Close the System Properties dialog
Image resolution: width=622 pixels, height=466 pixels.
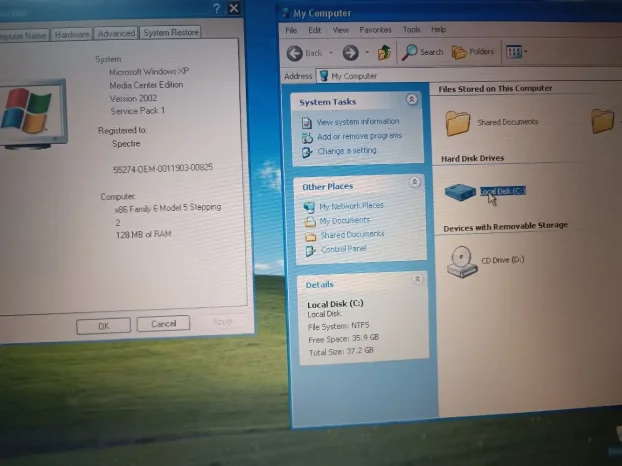click(234, 8)
